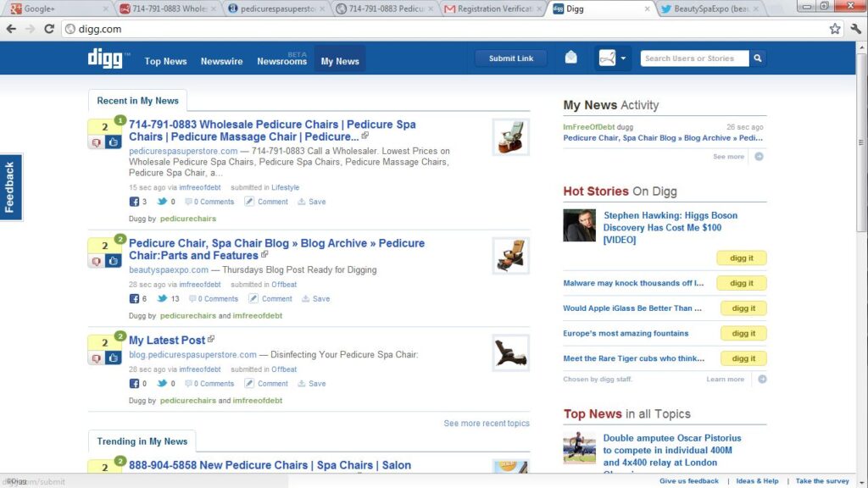
Task: Click Twitter icon on Wholesale Pedicure Chairs story
Action: (162, 202)
